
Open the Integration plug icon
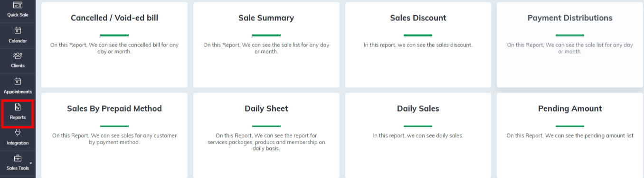coord(18,133)
